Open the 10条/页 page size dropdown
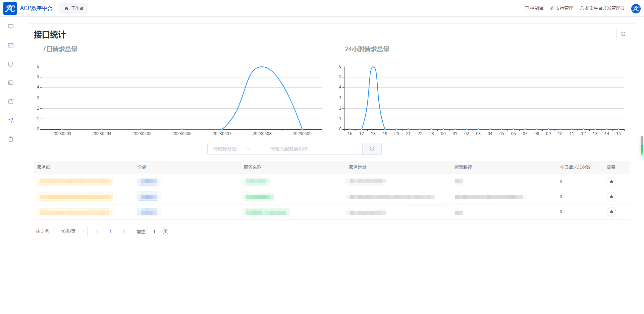Image resolution: width=644 pixels, height=314 pixels. (x=71, y=232)
